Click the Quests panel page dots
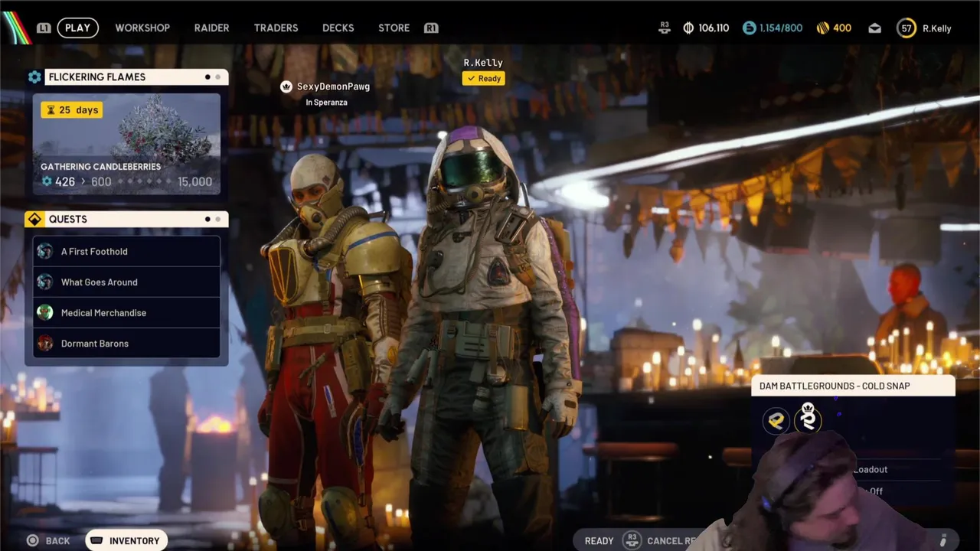The height and width of the screenshot is (551, 980). [x=212, y=219]
